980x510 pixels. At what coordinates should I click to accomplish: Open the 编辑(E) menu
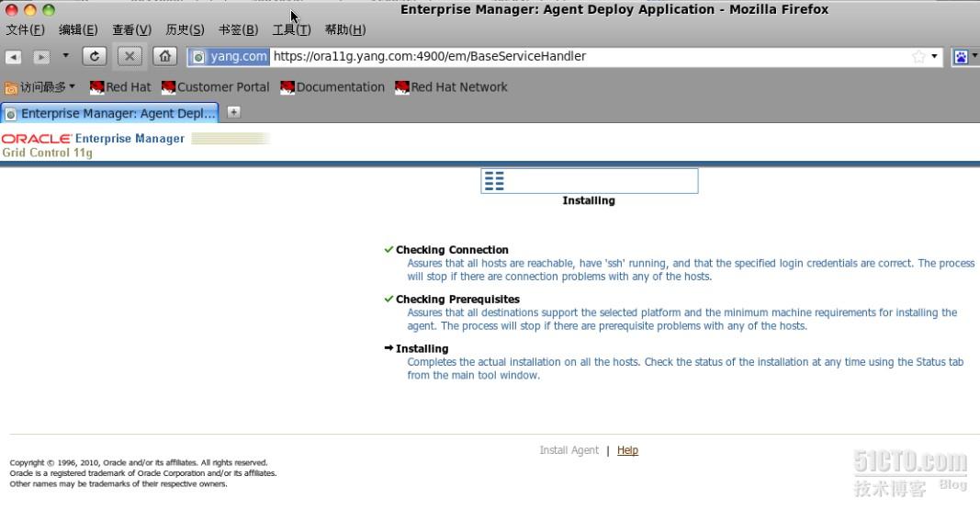coord(78,30)
